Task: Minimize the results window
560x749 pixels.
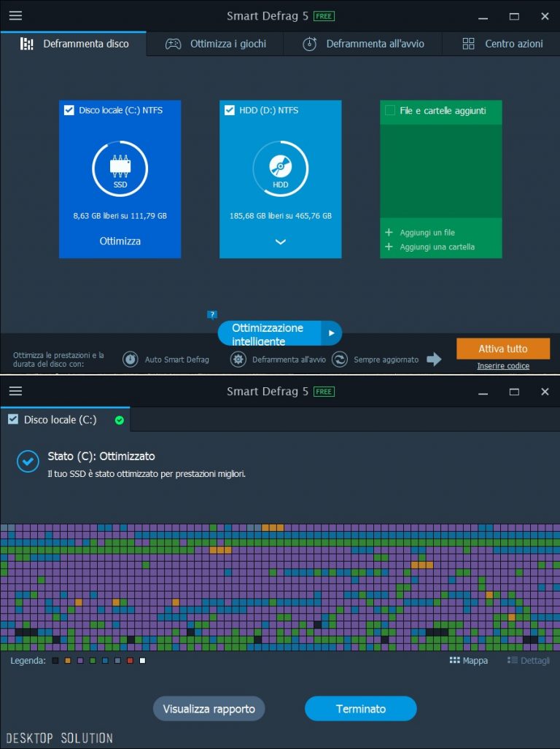Action: (483, 392)
